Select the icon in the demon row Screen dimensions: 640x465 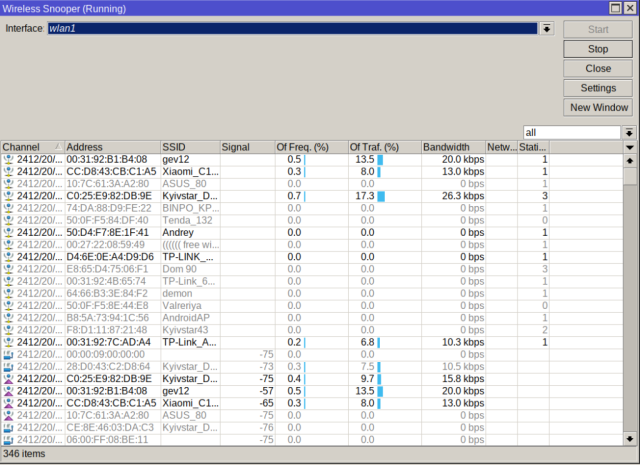8,293
